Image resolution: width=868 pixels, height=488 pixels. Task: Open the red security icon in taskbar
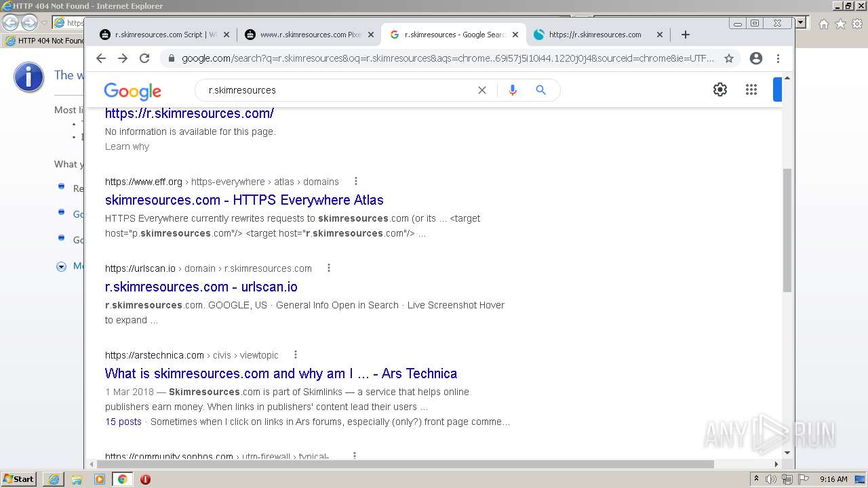145,479
